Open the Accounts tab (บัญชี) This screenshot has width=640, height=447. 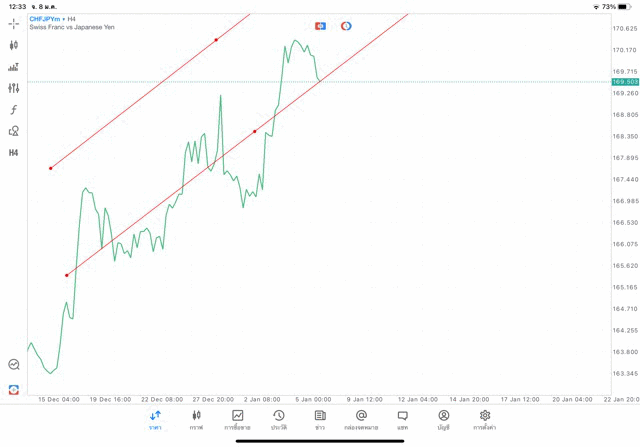[x=443, y=419]
